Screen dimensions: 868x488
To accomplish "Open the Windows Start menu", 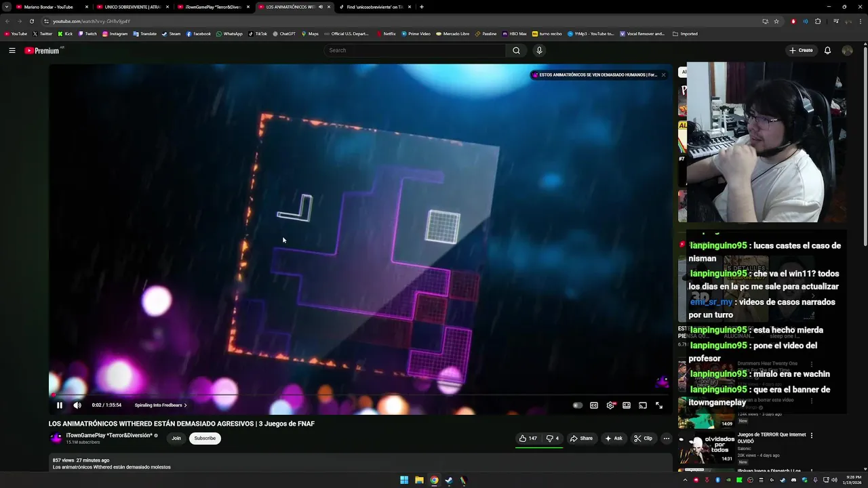I will click(404, 480).
